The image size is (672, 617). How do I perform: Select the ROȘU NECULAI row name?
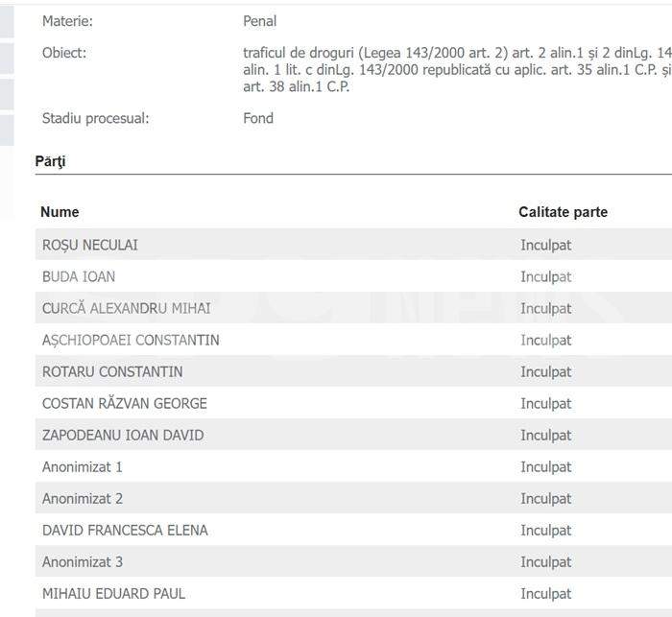[90, 245]
